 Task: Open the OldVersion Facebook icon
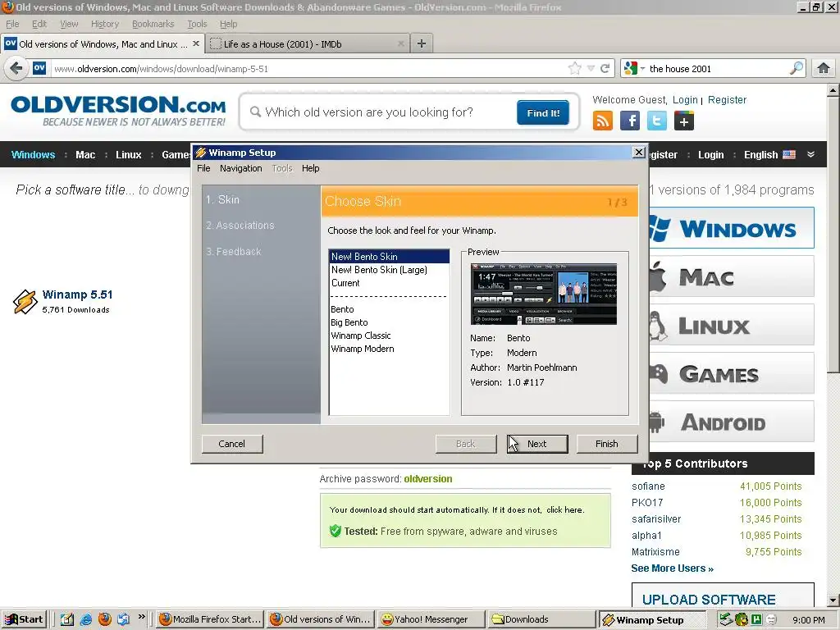click(630, 121)
